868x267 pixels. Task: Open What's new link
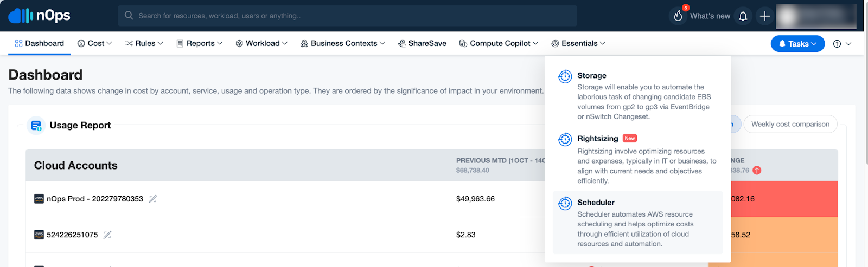[x=710, y=16]
